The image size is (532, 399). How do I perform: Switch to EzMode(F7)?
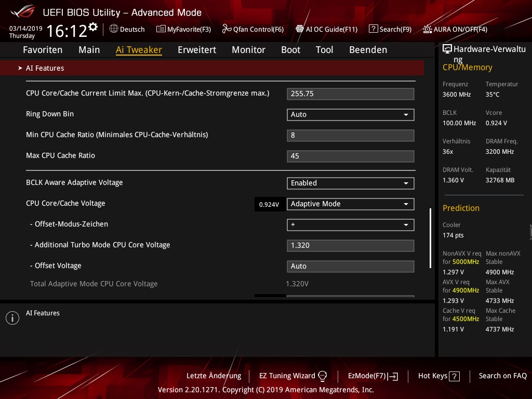pyautogui.click(x=373, y=376)
